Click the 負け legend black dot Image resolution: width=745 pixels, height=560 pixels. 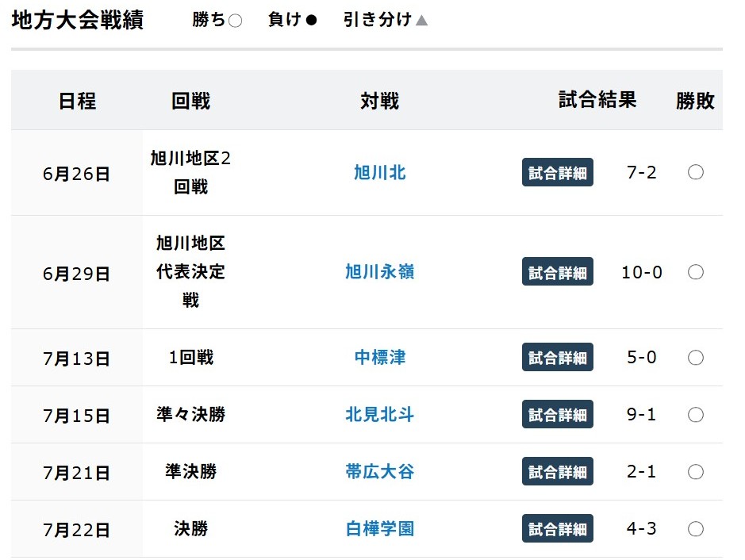click(x=311, y=20)
